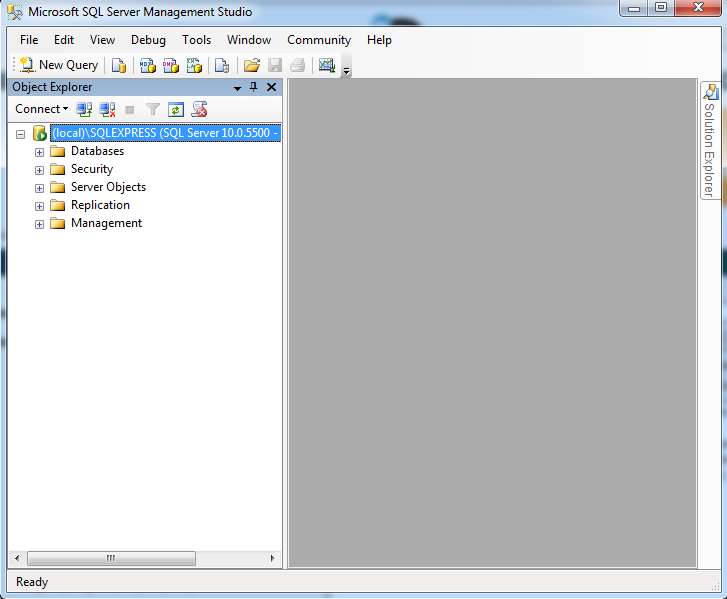Select the (local)\SQLEXPRESS server entry
The image size is (727, 599).
[x=166, y=133]
